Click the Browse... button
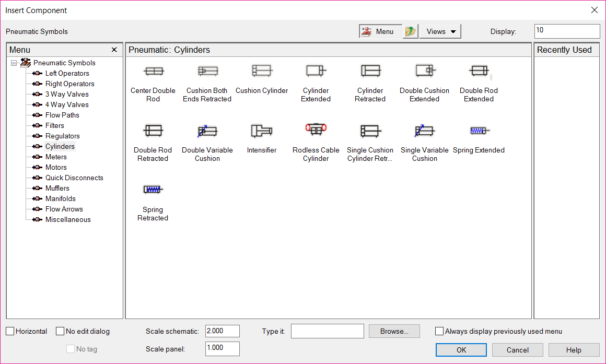 [394, 331]
